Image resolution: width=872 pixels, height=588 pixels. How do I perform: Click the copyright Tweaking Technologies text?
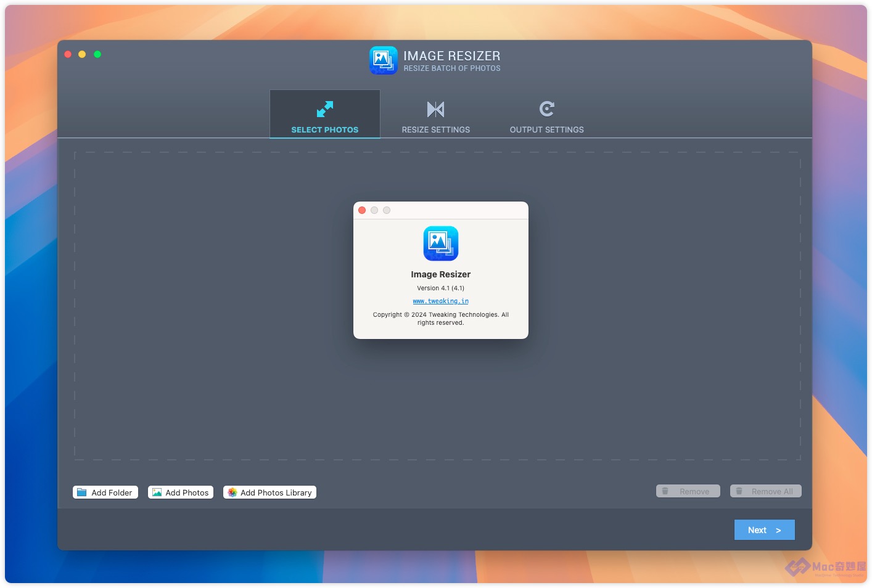(441, 319)
